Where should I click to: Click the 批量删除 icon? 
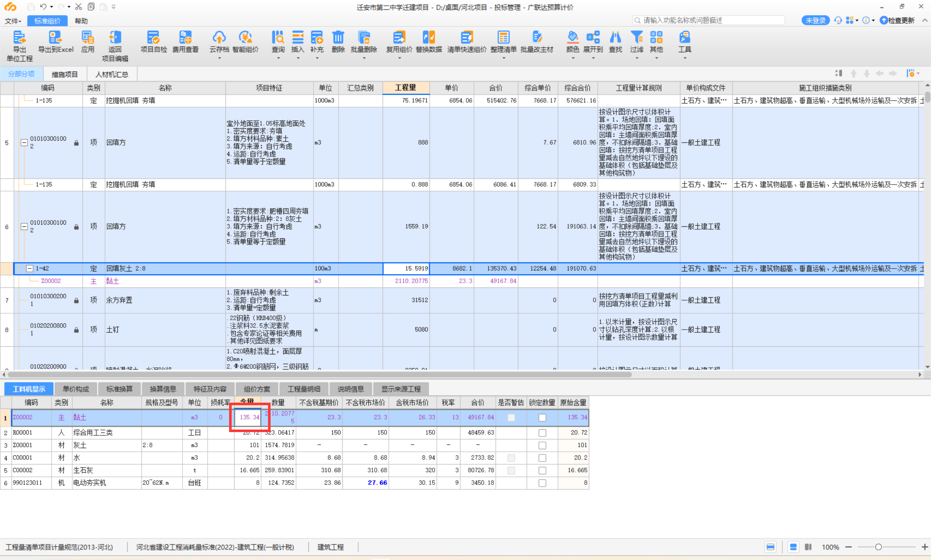click(x=364, y=37)
